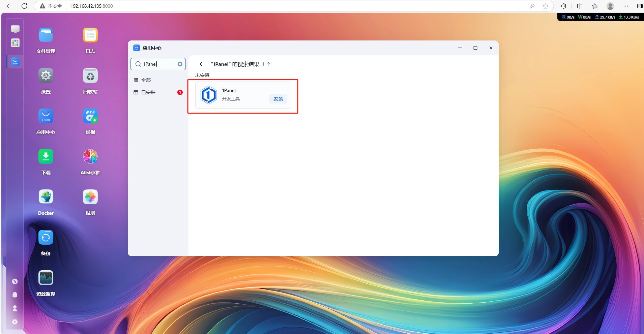Click the password key icon in address bar
Viewport: 644px width, 334px height.
pyautogui.click(x=532, y=6)
